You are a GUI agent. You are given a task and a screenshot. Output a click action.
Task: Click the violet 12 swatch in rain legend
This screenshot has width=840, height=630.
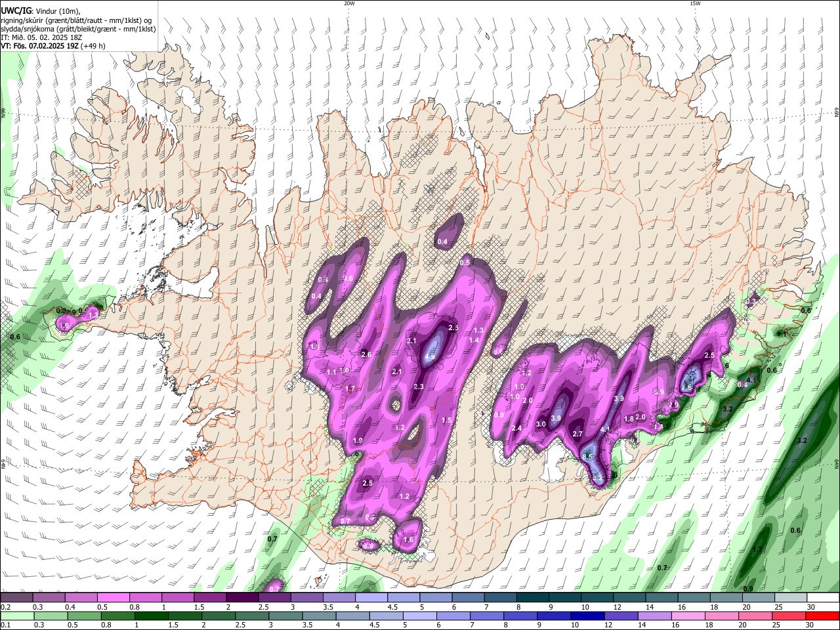point(621,616)
